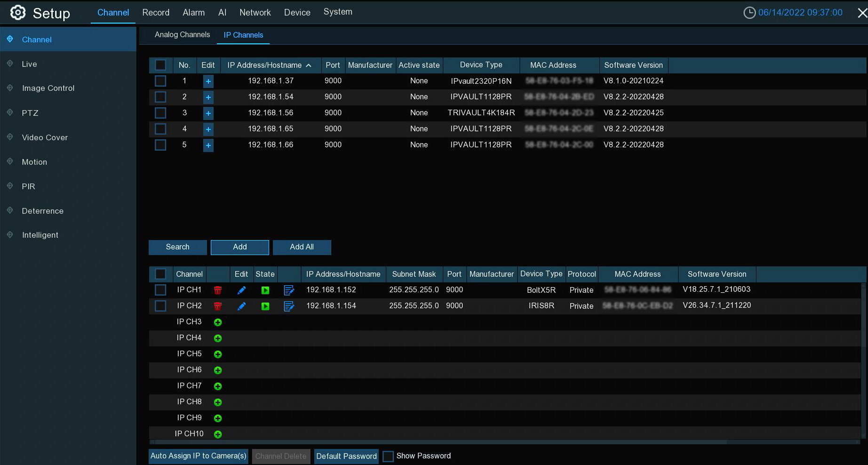Viewport: 868px width, 465px height.
Task: Click the plus edit icon for 192.168.1.56
Action: 208,113
